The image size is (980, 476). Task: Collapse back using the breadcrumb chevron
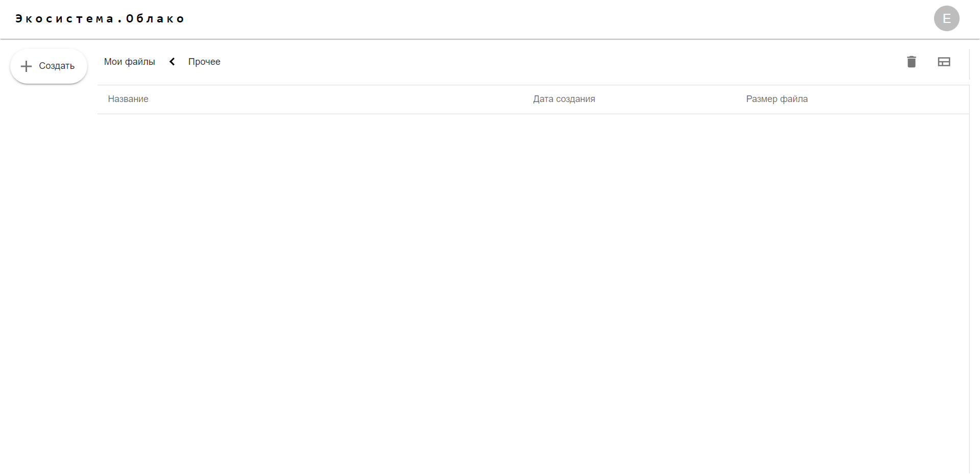171,61
